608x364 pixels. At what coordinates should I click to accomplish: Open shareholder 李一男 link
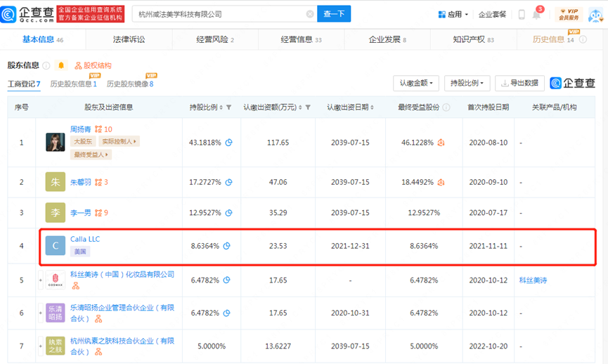pyautogui.click(x=81, y=213)
